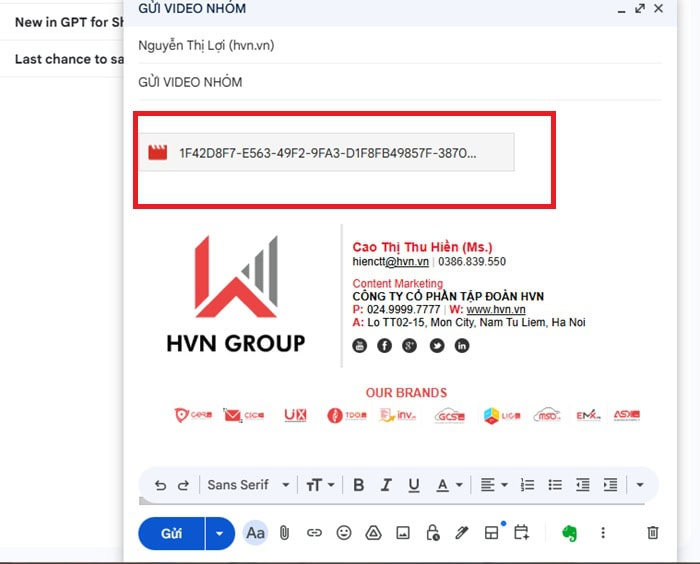The image size is (700, 564).
Task: Open the emoji picker
Action: click(344, 533)
